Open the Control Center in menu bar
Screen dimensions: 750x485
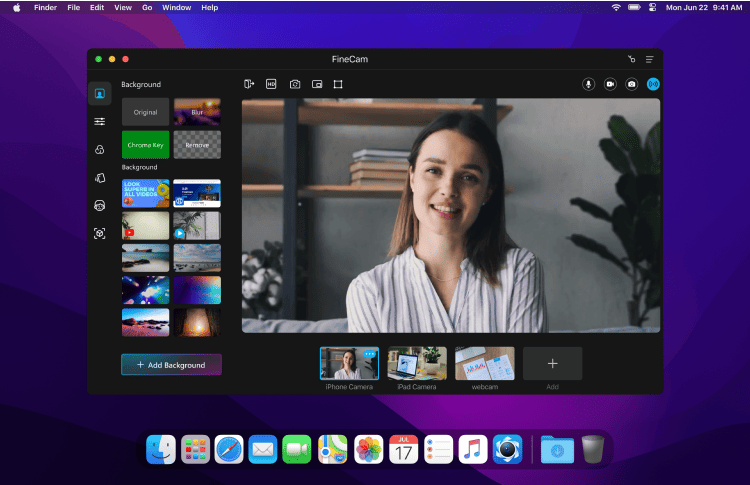point(652,7)
